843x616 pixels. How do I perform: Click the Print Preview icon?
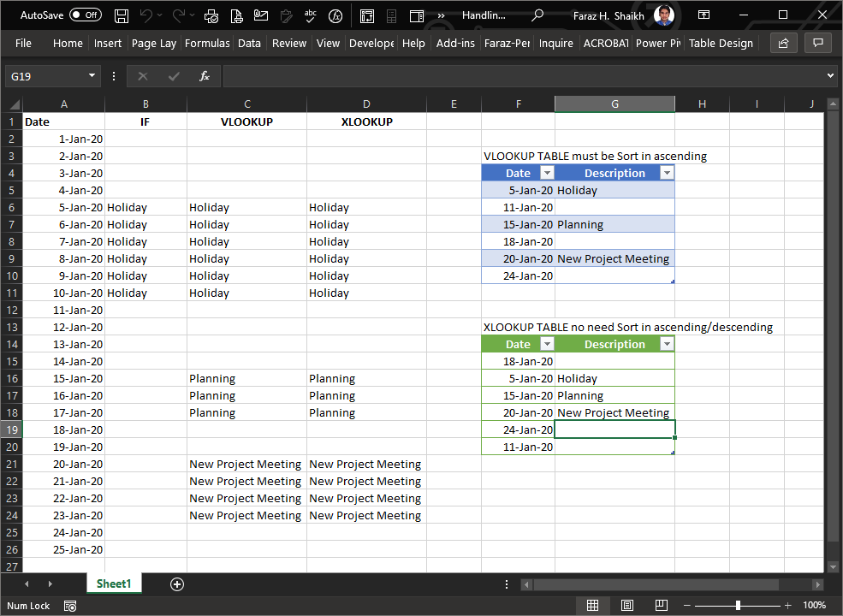[236, 16]
